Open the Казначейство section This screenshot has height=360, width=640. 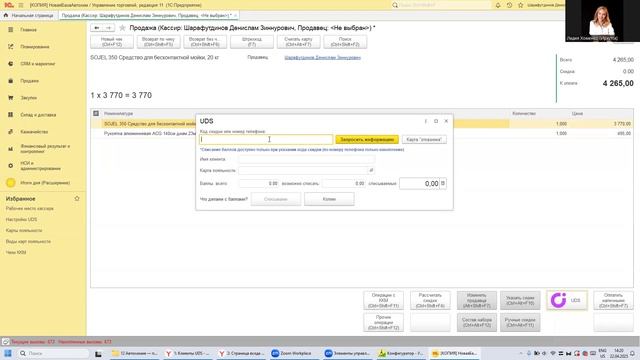(34, 132)
